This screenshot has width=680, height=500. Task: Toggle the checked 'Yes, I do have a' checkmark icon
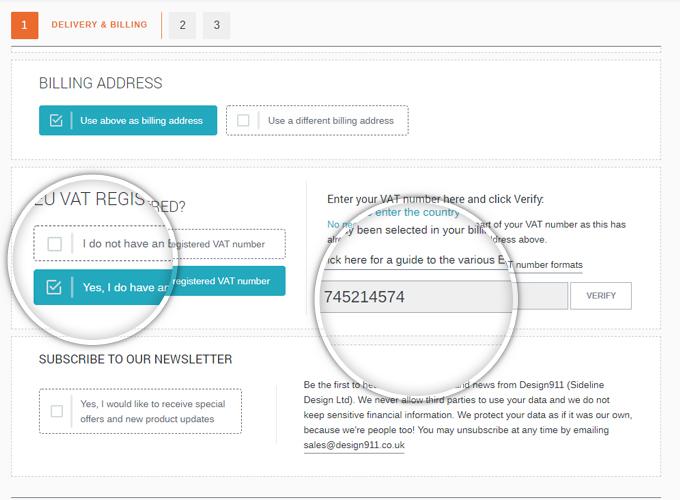(x=54, y=287)
